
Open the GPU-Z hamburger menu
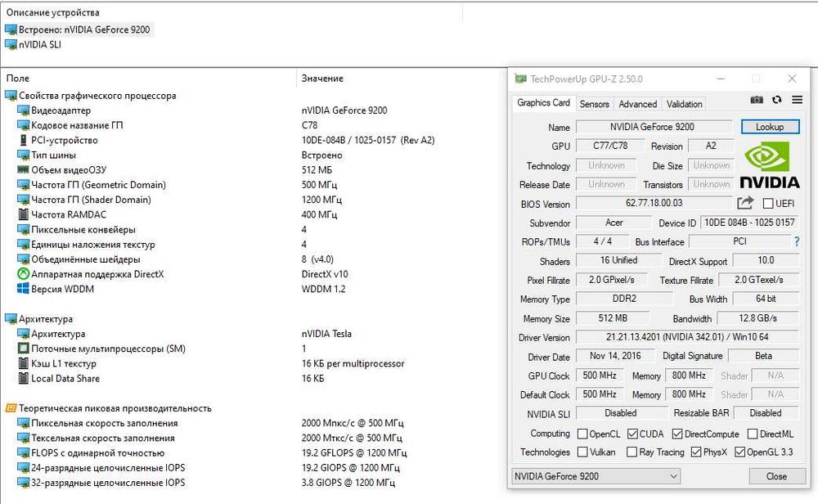pyautogui.click(x=797, y=100)
